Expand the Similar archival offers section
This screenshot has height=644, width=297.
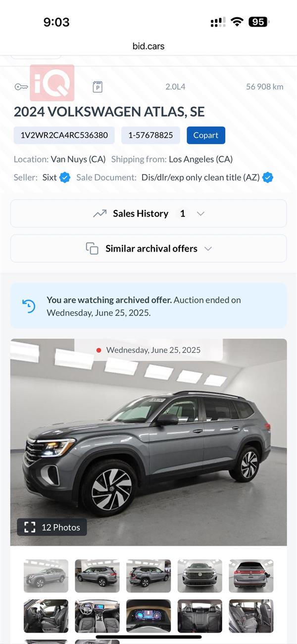pos(148,248)
